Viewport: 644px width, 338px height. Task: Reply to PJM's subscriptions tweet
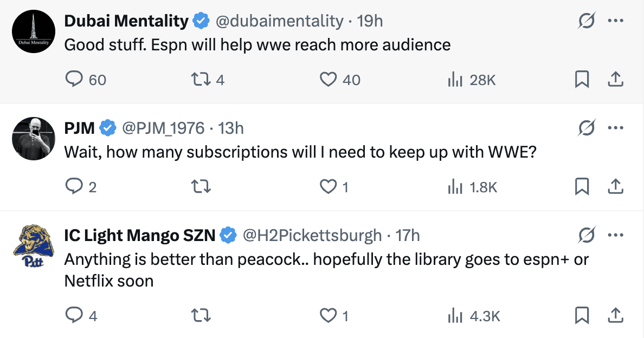[x=73, y=187]
